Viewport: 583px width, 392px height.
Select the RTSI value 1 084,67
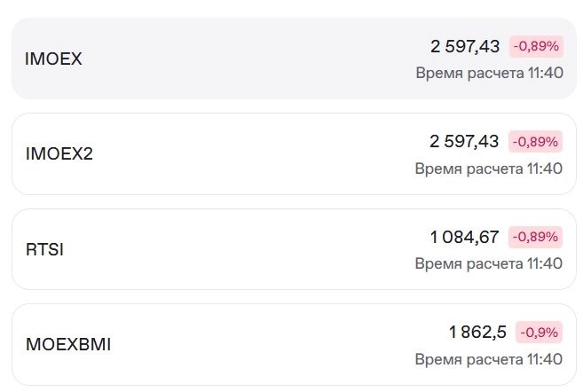[464, 237]
